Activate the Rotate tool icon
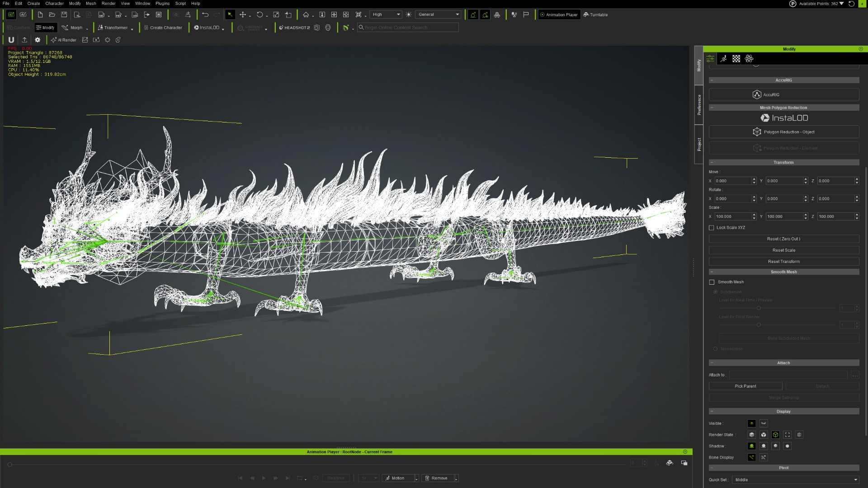Image resolution: width=868 pixels, height=488 pixels. (260, 14)
